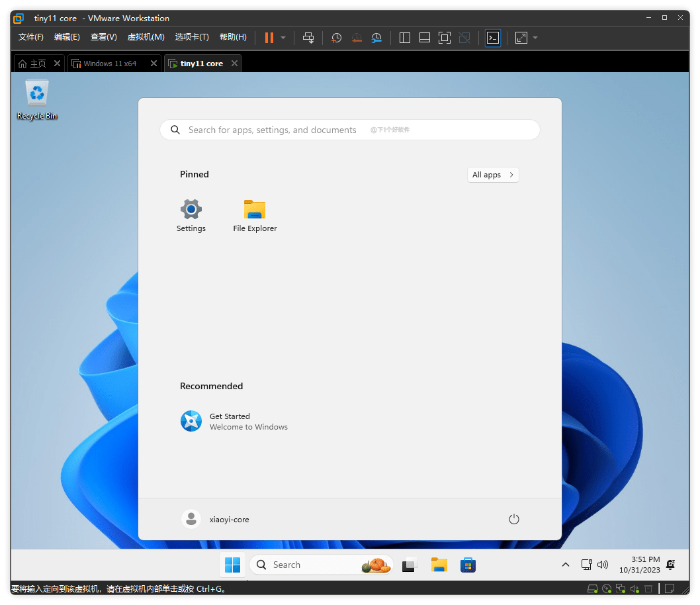Screen dimensions: 700x605
Task: Toggle the thumbnail bar visibility
Action: pyautogui.click(x=424, y=38)
